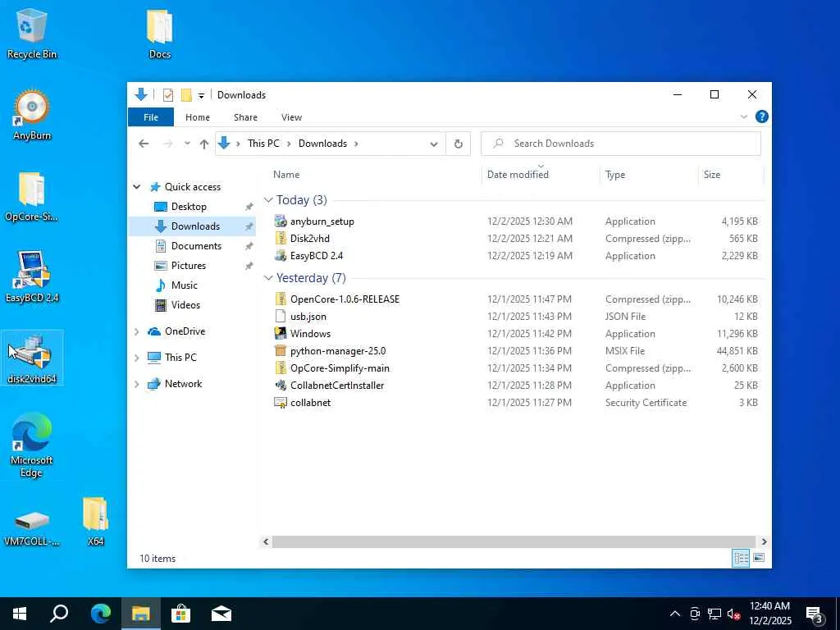
Task: Select Desktop in Quick access
Action: point(189,207)
